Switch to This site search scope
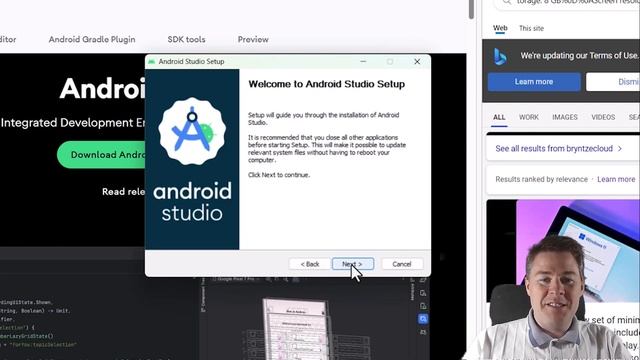640x360 pixels. pyautogui.click(x=531, y=28)
